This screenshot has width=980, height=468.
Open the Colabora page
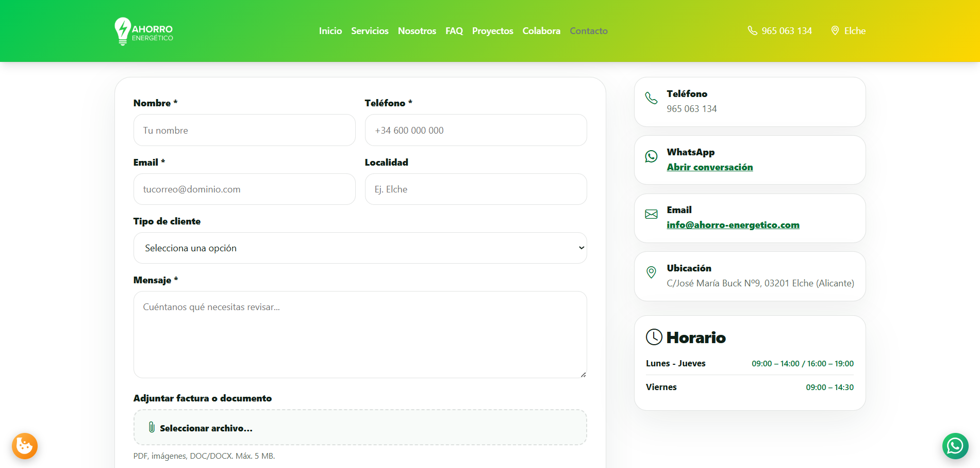[x=541, y=31]
